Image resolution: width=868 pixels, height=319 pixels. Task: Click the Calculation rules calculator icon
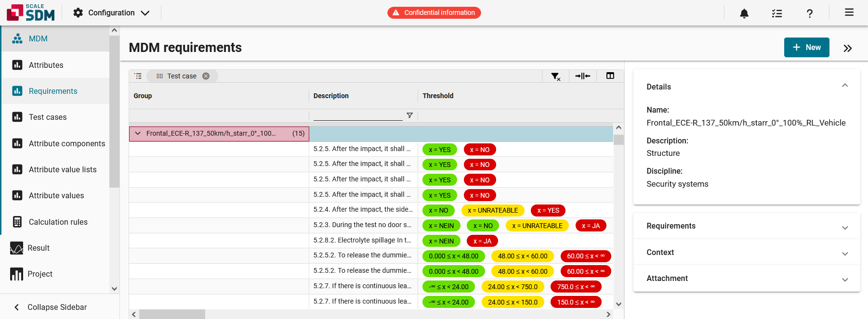[17, 222]
